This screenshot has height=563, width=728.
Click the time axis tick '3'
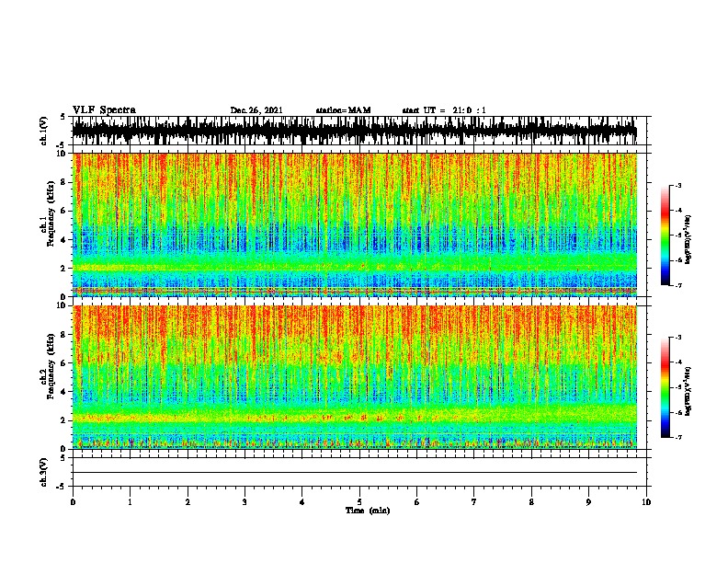pyautogui.click(x=245, y=502)
